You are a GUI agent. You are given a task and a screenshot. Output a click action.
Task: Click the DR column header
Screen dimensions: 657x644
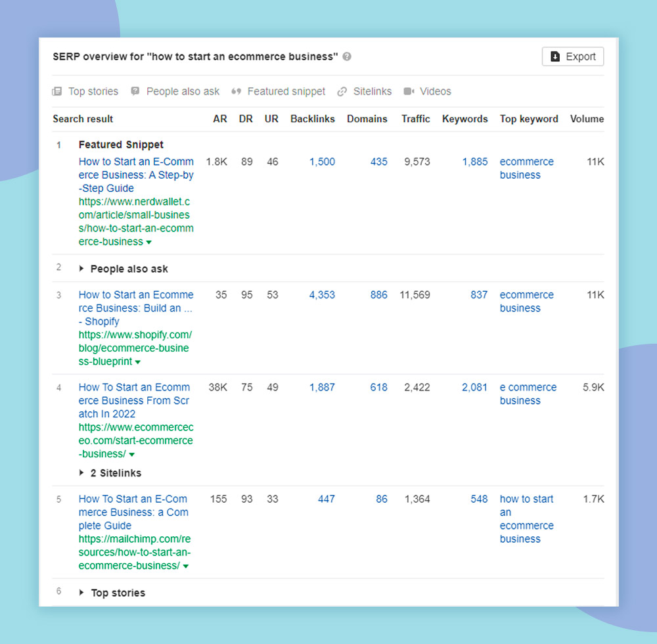pyautogui.click(x=246, y=119)
